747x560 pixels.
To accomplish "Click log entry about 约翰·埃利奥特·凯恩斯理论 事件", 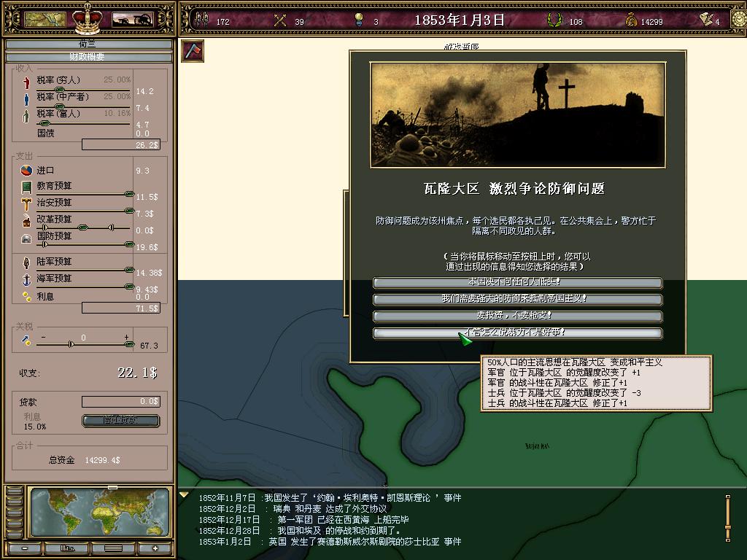I will [x=330, y=498].
